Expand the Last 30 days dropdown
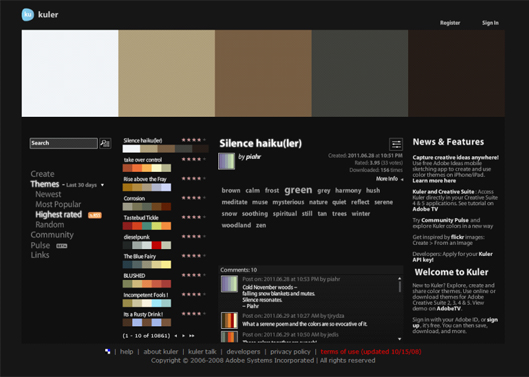This screenshot has height=377, width=529. (x=102, y=185)
